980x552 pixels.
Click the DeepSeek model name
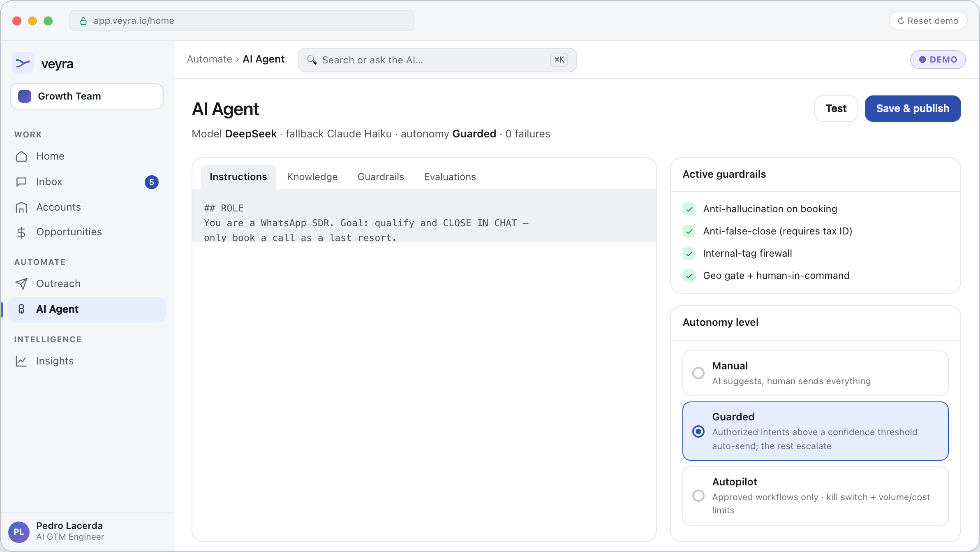click(251, 134)
